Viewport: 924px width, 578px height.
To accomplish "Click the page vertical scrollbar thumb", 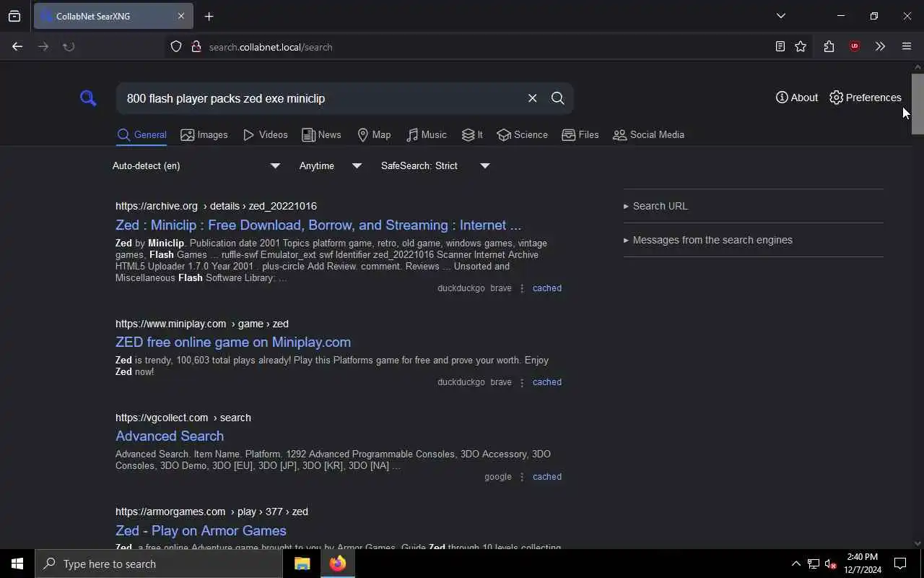I will pos(918,103).
